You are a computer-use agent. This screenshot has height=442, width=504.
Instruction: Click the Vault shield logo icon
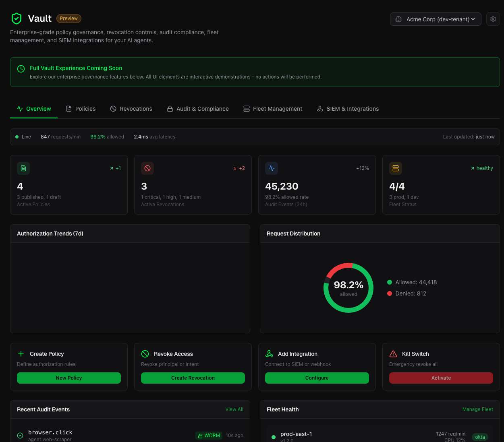click(x=17, y=19)
